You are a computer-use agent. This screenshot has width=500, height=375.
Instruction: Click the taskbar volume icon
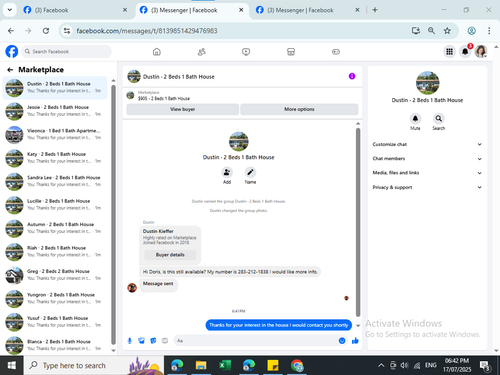pyautogui.click(x=404, y=366)
